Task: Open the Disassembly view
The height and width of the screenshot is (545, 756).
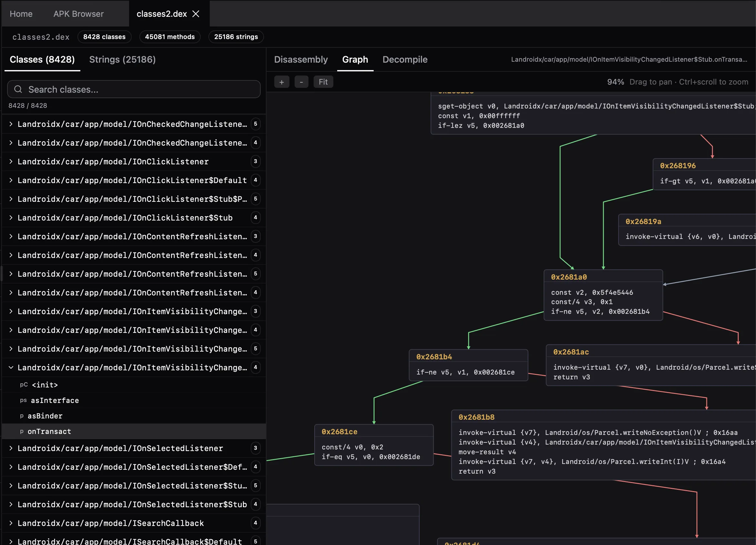Action: click(301, 59)
